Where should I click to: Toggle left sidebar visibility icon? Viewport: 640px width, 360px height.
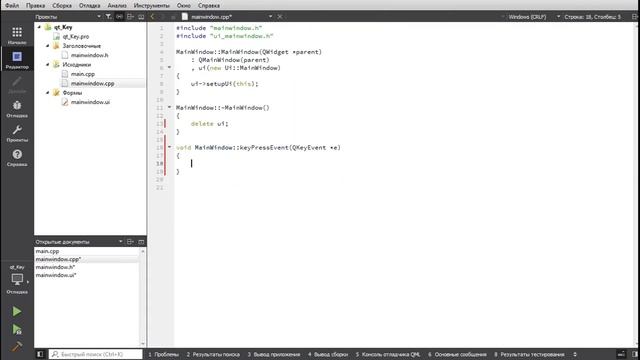(x=40, y=354)
